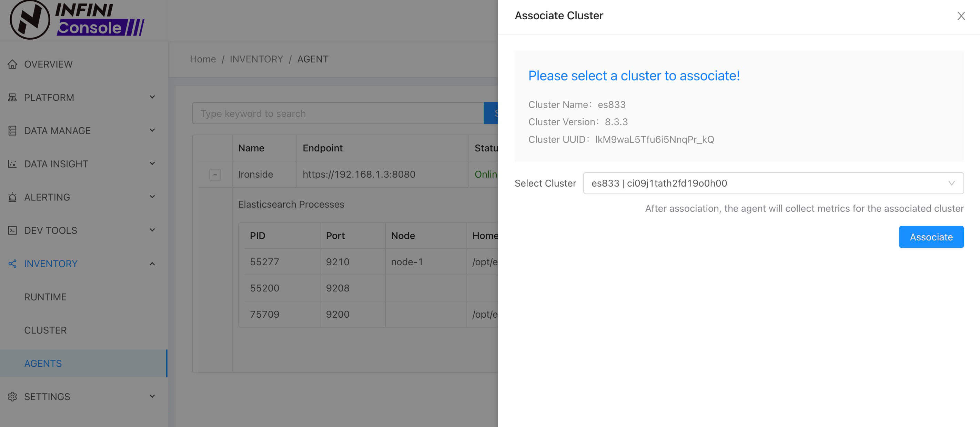Close the Associate Cluster drawer

[x=961, y=16]
